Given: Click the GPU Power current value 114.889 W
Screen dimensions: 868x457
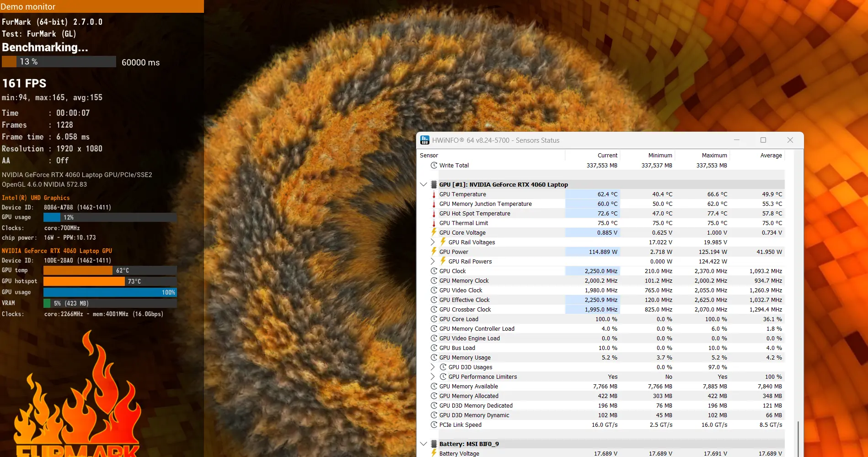Looking at the screenshot, I should 603,252.
